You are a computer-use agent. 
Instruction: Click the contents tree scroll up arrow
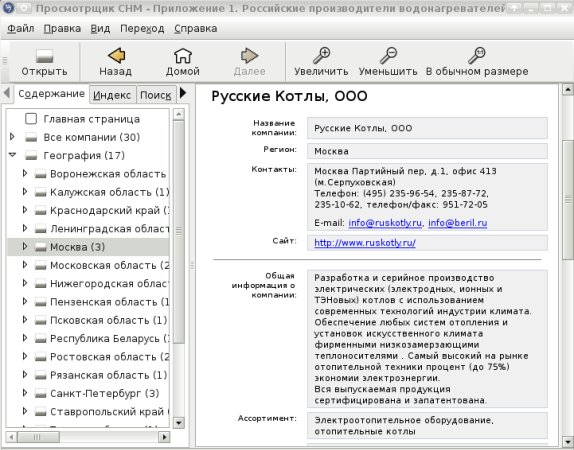coord(179,115)
